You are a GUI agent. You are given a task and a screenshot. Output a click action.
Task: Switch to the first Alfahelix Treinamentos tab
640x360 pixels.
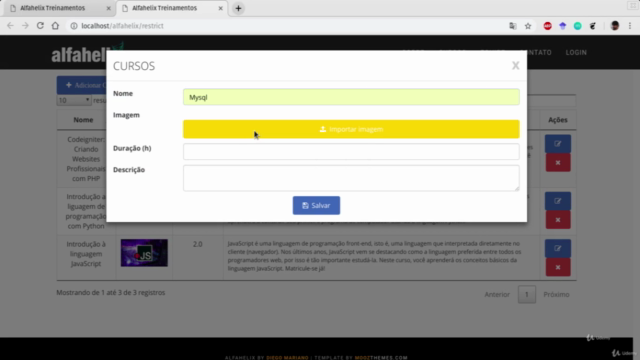[57, 8]
